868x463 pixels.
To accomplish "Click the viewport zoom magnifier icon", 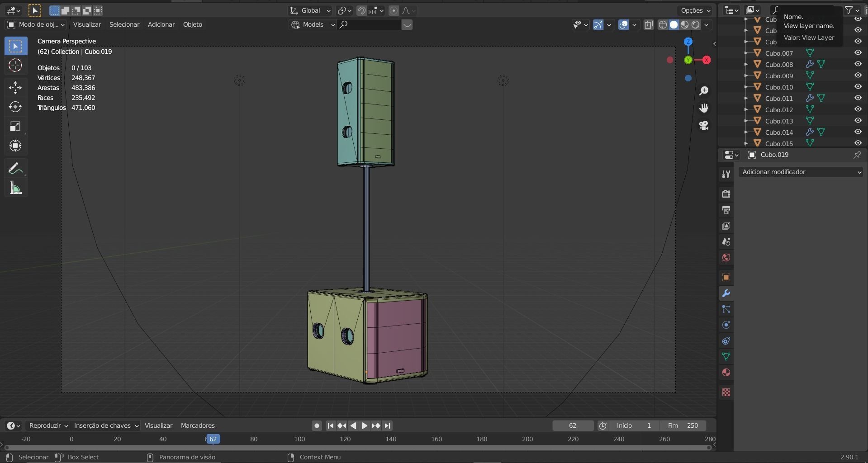I will pos(704,91).
